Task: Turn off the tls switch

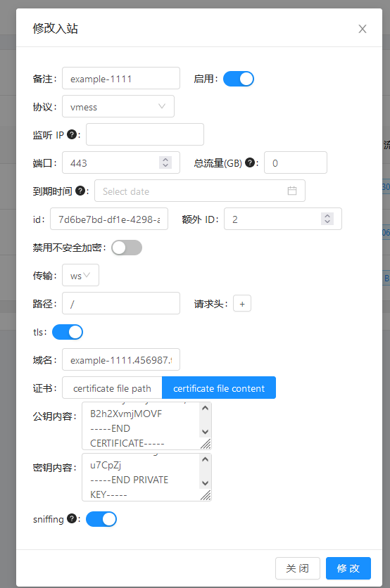Action: click(x=67, y=332)
